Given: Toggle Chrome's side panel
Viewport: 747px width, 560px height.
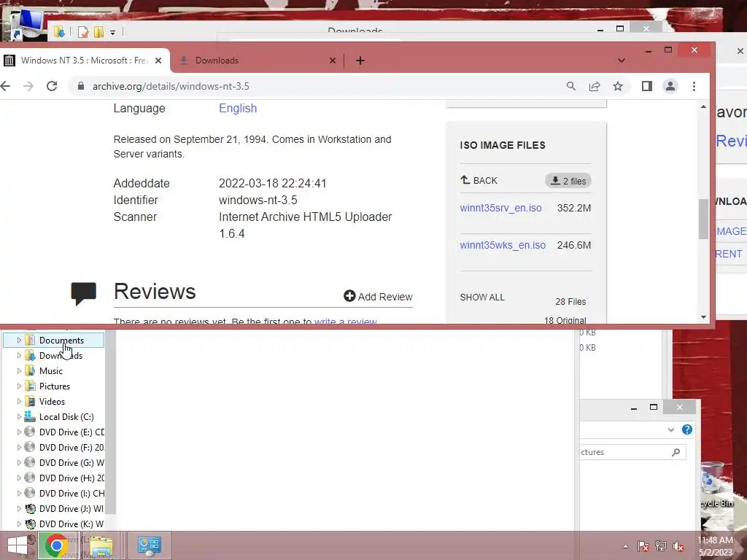Looking at the screenshot, I should 646,86.
